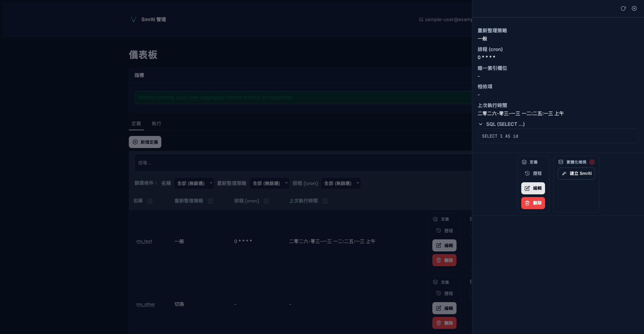Click 新增定義 add definition button
Viewport: 644px width, 334px height.
pos(145,142)
